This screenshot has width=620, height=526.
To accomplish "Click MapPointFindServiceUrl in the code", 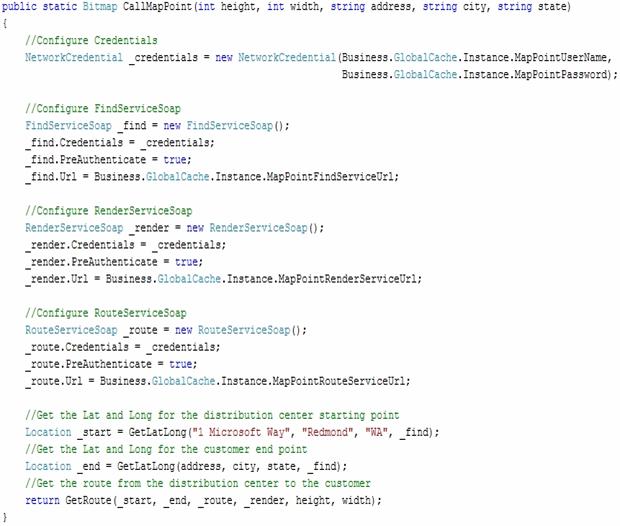I will [329, 177].
